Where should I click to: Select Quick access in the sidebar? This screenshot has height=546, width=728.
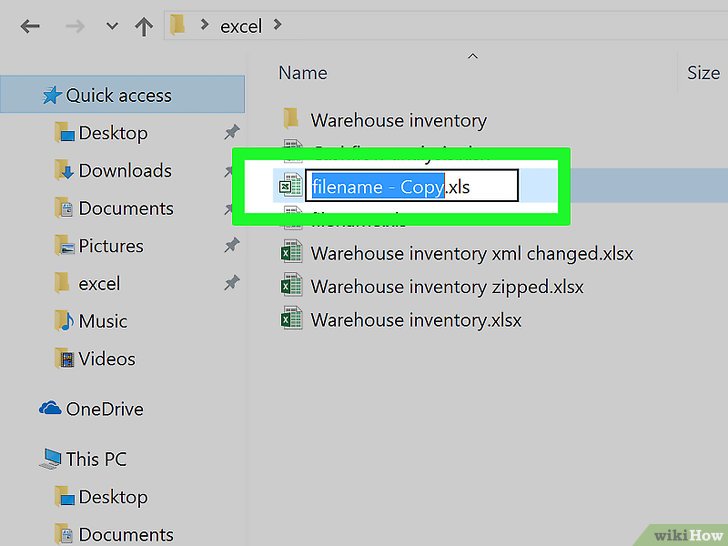coord(118,96)
